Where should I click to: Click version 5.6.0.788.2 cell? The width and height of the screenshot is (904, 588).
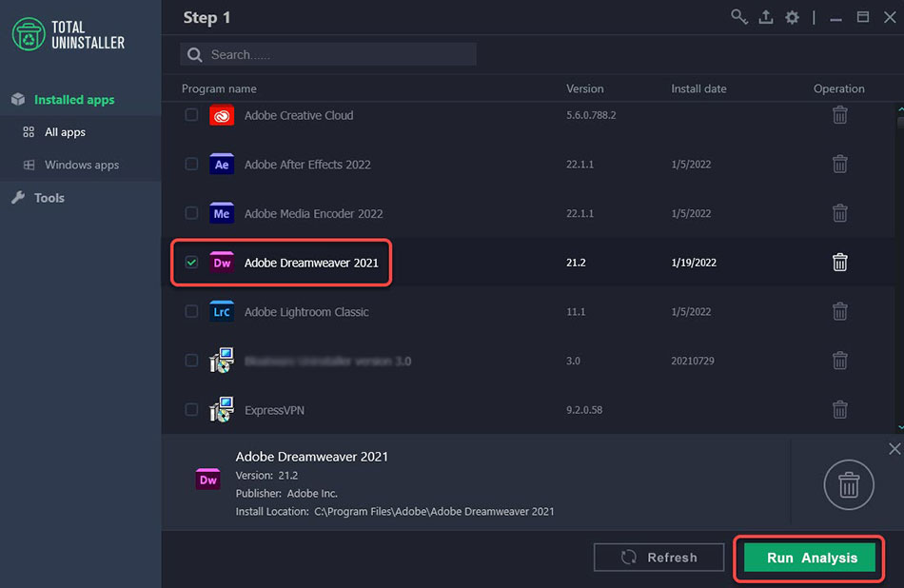(591, 115)
